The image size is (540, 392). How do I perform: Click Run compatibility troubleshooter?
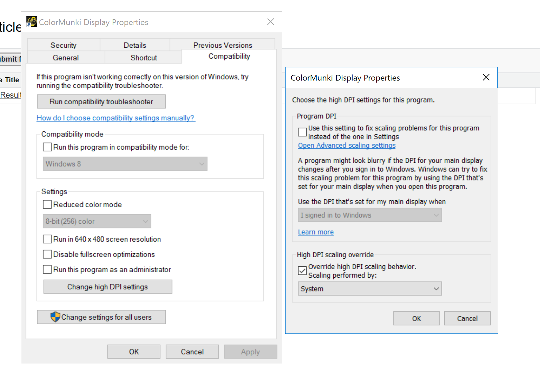[101, 101]
